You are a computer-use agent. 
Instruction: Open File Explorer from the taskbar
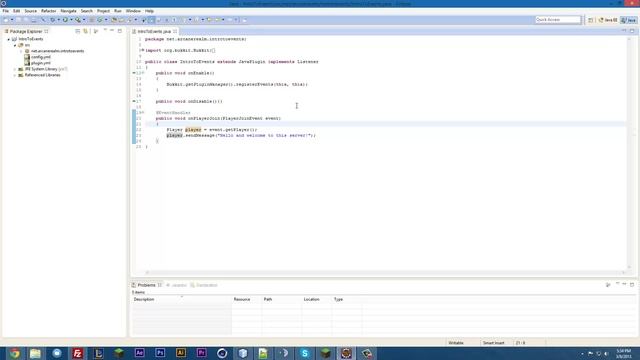36,353
